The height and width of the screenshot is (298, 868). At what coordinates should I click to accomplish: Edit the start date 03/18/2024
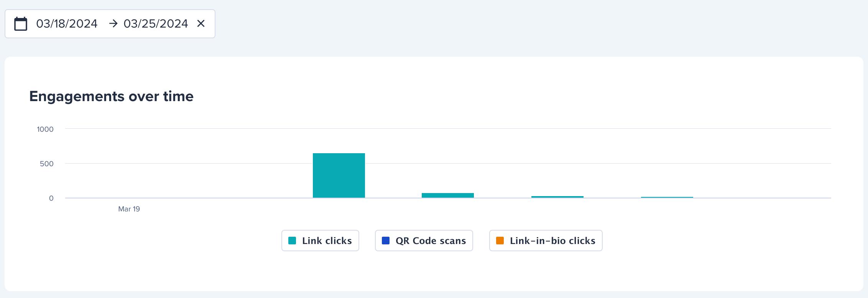tap(67, 24)
